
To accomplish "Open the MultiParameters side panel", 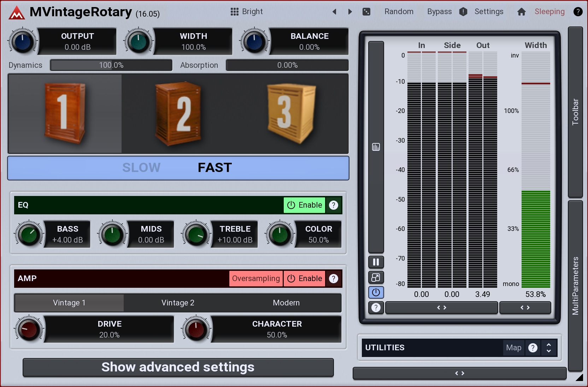I will (x=575, y=286).
